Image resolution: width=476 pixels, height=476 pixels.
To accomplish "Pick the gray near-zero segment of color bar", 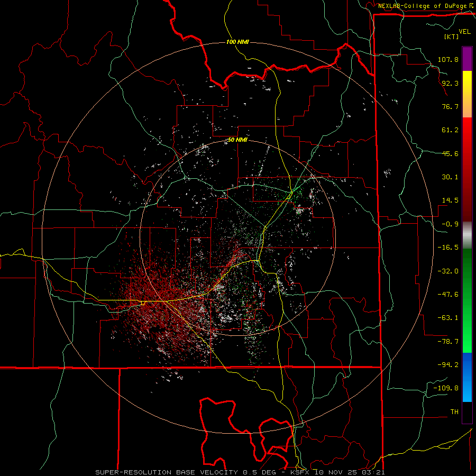I will (467, 235).
